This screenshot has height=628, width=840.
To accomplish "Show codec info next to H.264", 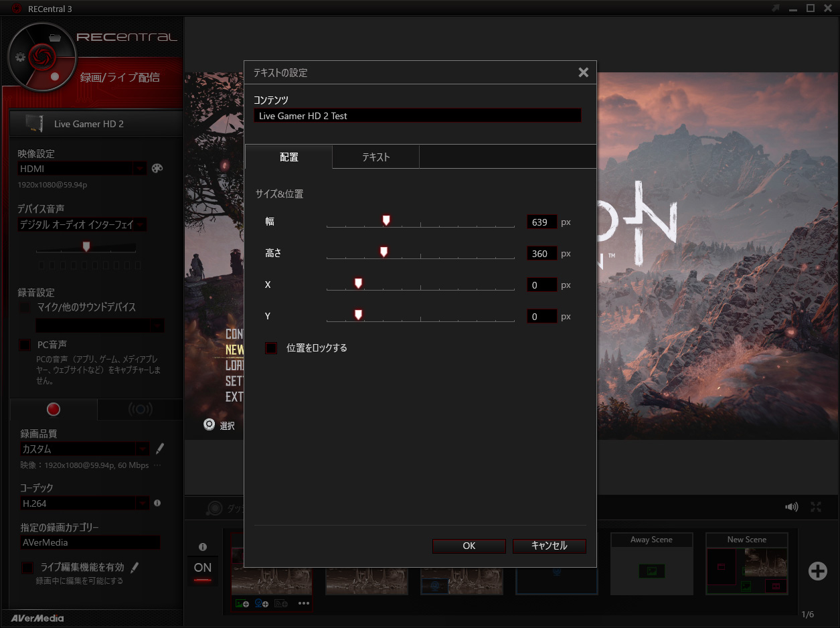I will [x=157, y=502].
